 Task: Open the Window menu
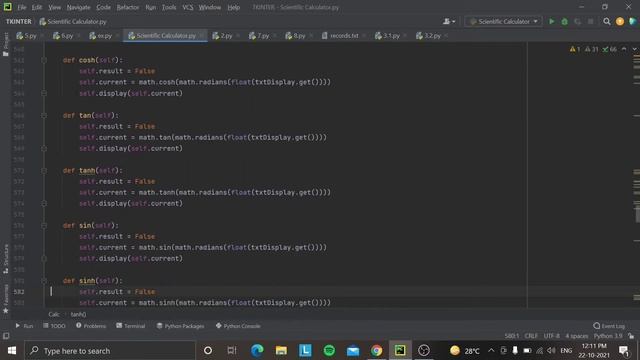point(209,7)
